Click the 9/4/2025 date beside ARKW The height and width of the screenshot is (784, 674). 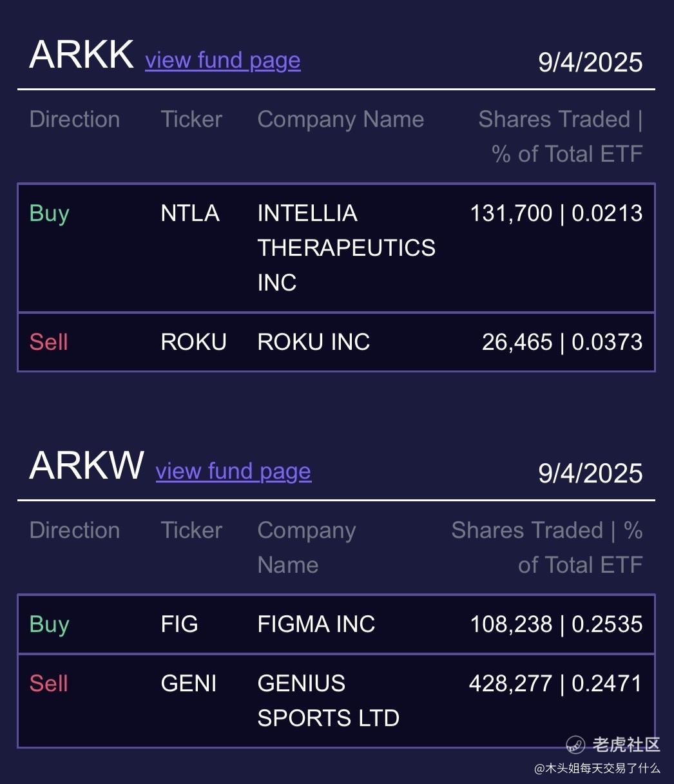pos(590,473)
